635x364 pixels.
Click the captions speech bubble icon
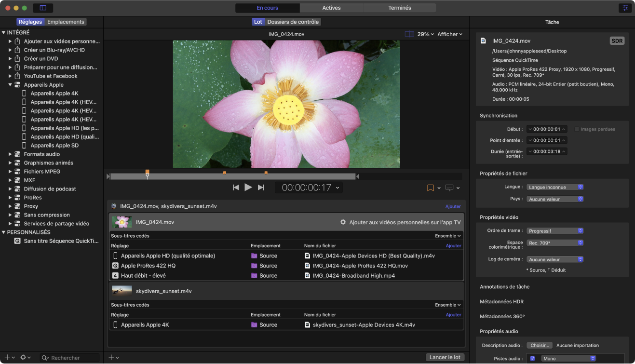[x=449, y=188]
